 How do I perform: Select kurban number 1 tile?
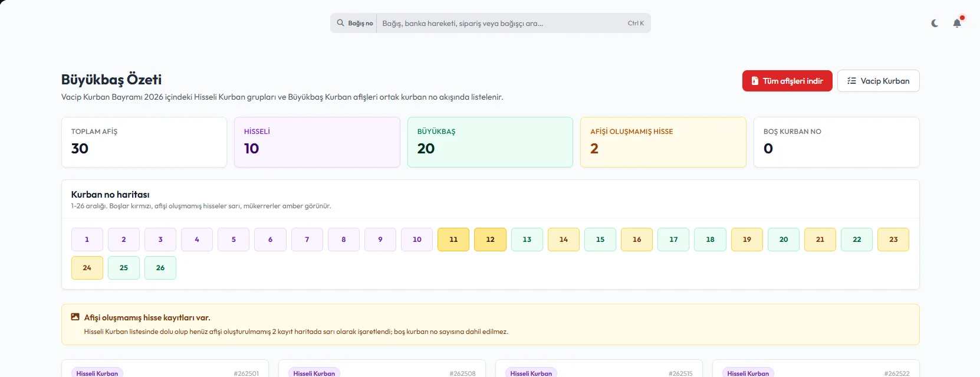(x=87, y=240)
